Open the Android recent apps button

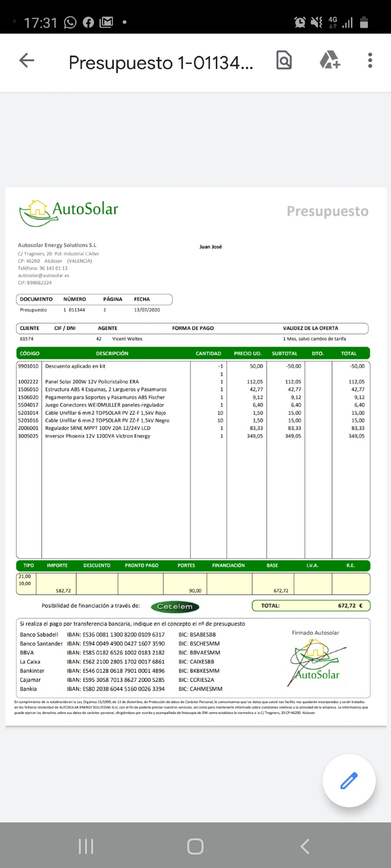click(86, 846)
